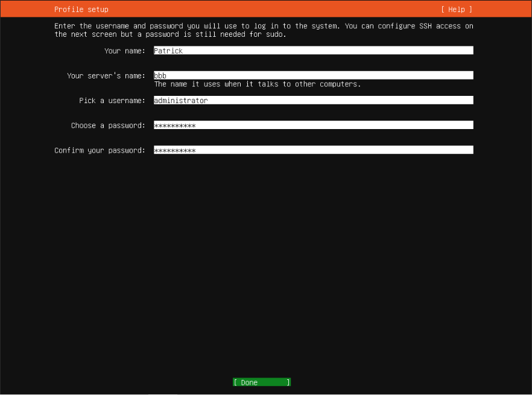
Task: Click the masked asterisks in Choose a password
Action: click(175, 125)
